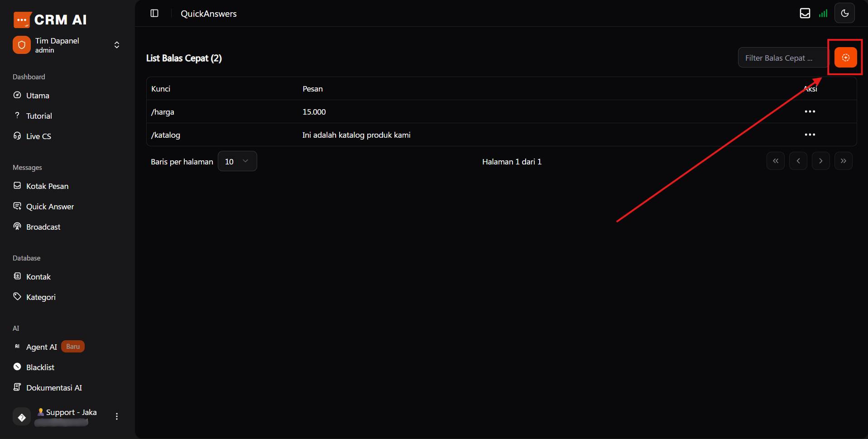Click the orange add quick reply button

click(845, 58)
